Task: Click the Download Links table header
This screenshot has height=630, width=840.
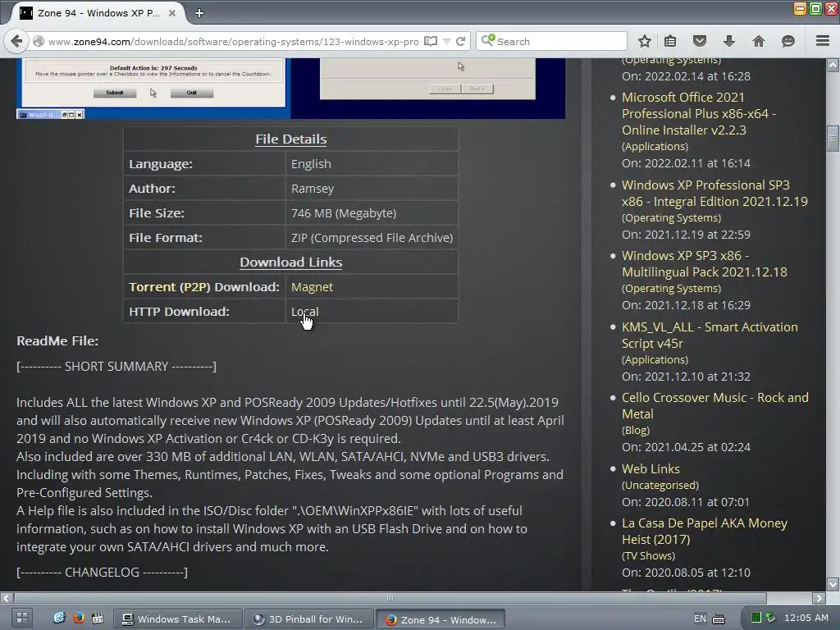Action: tap(291, 262)
